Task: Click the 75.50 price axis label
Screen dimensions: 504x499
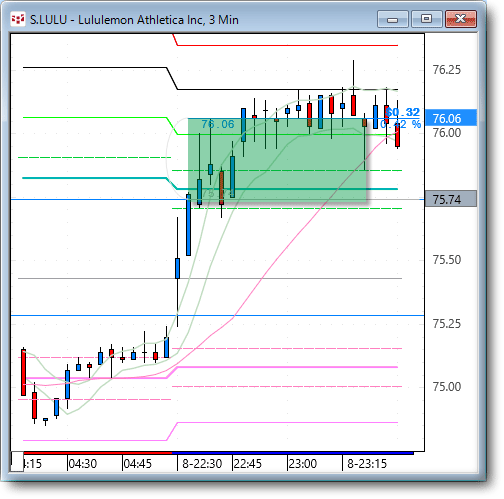Action: (447, 260)
